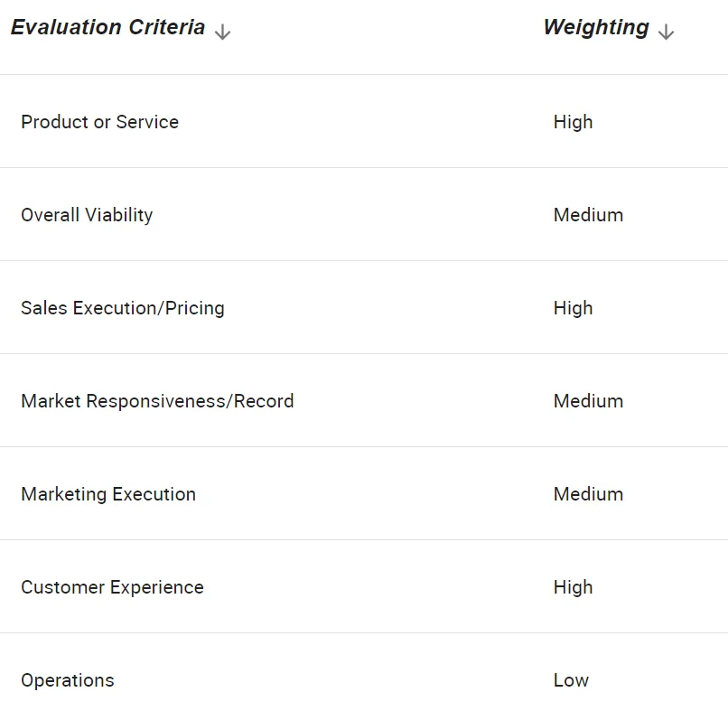Sort by Weighting arrow icon

click(666, 32)
